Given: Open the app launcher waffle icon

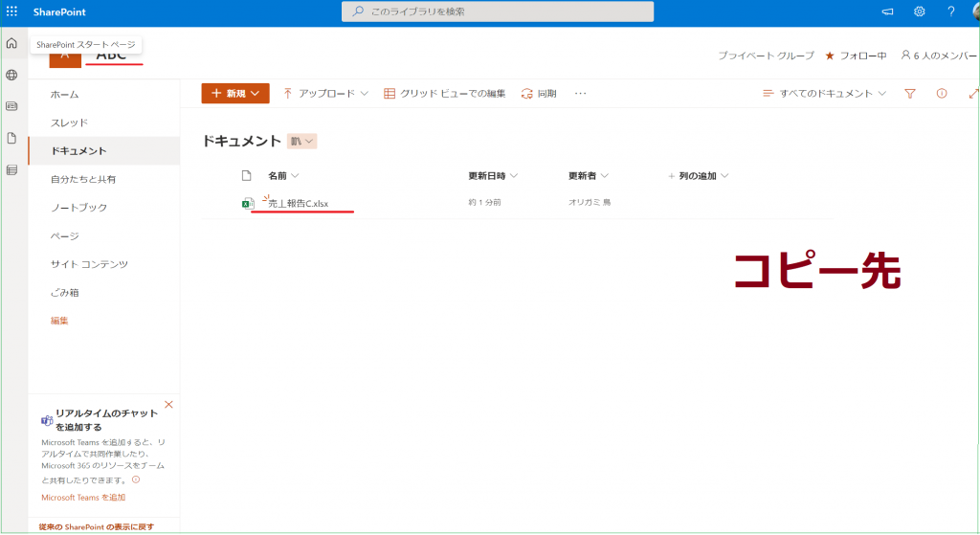Looking at the screenshot, I should pyautogui.click(x=11, y=11).
